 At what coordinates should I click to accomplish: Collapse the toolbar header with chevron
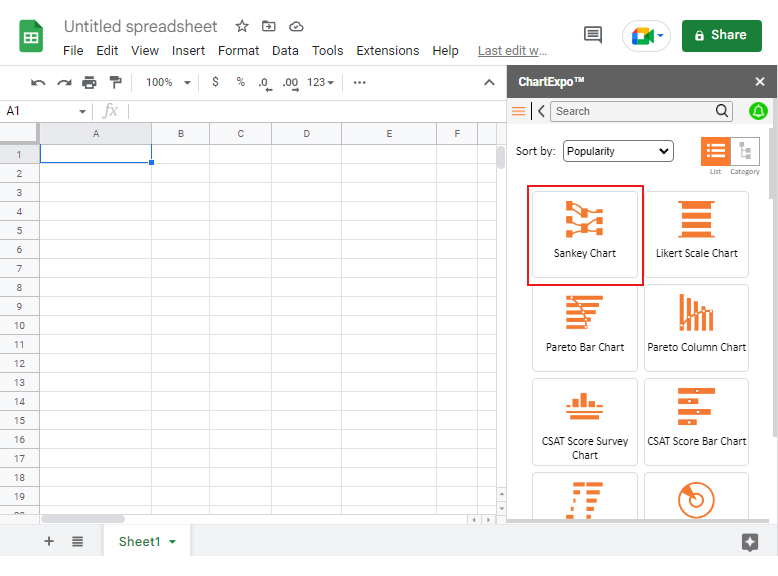coord(489,82)
